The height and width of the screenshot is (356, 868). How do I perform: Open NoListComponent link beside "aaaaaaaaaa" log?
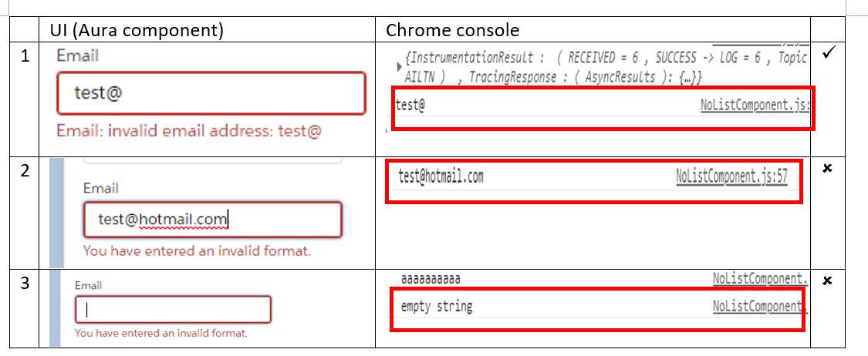coord(760,278)
